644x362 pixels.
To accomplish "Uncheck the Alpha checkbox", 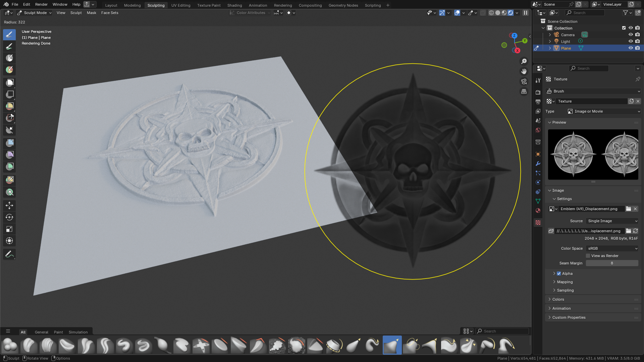I will (x=559, y=274).
